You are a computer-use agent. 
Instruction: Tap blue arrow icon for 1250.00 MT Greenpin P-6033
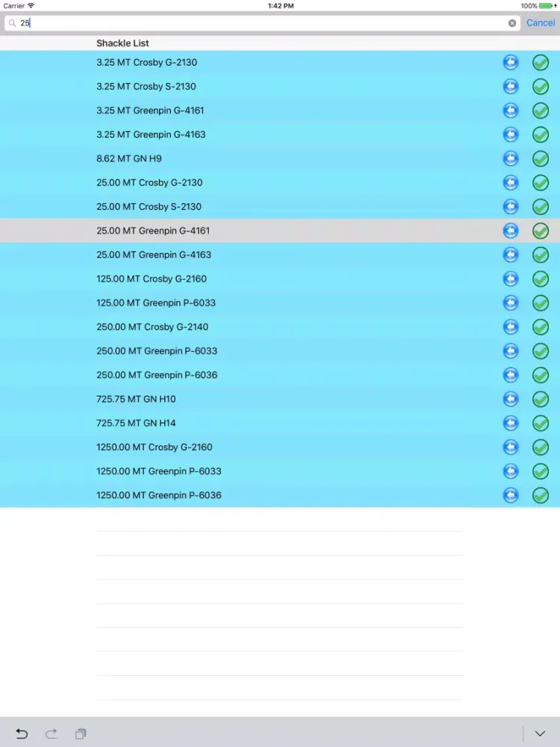point(511,471)
